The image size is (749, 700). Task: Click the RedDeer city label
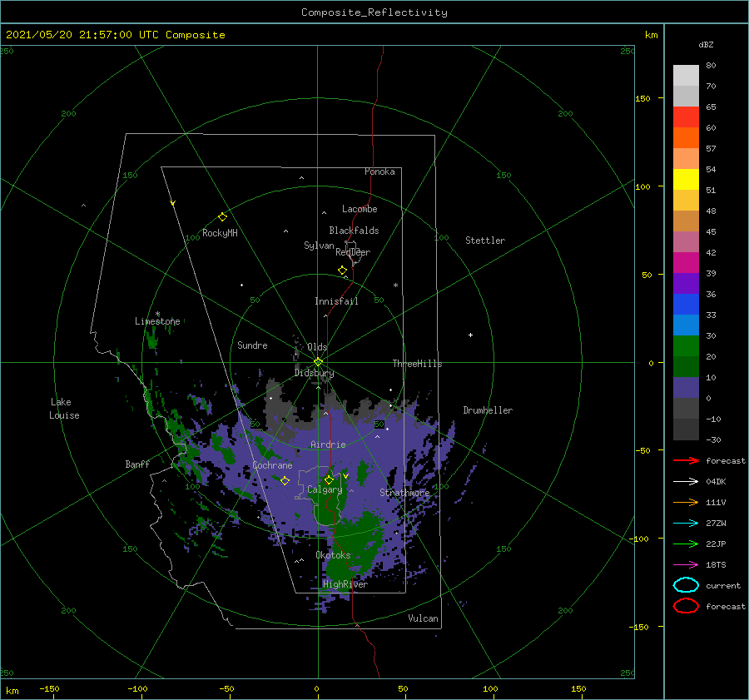[353, 252]
